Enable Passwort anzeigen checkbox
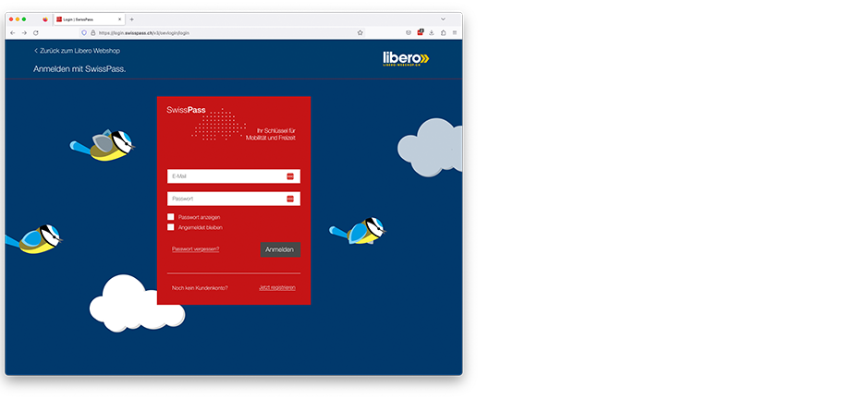This screenshot has width=868, height=399. [x=171, y=217]
